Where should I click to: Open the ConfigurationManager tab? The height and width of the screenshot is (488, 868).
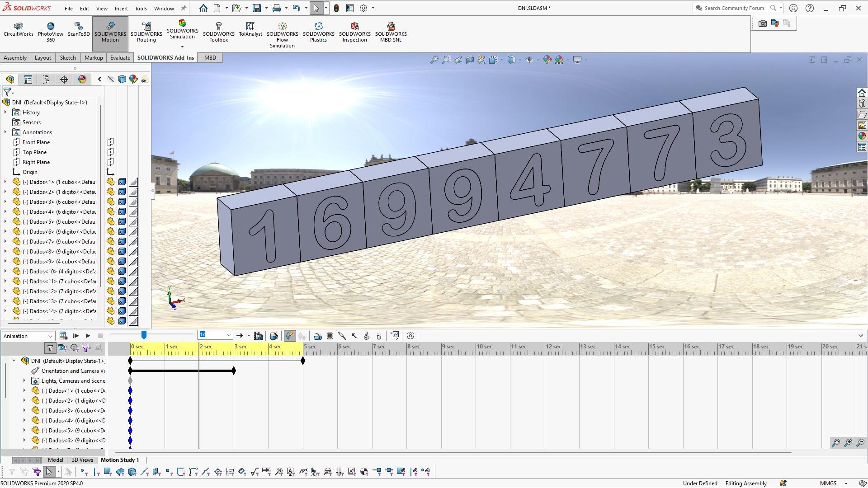[x=46, y=80]
